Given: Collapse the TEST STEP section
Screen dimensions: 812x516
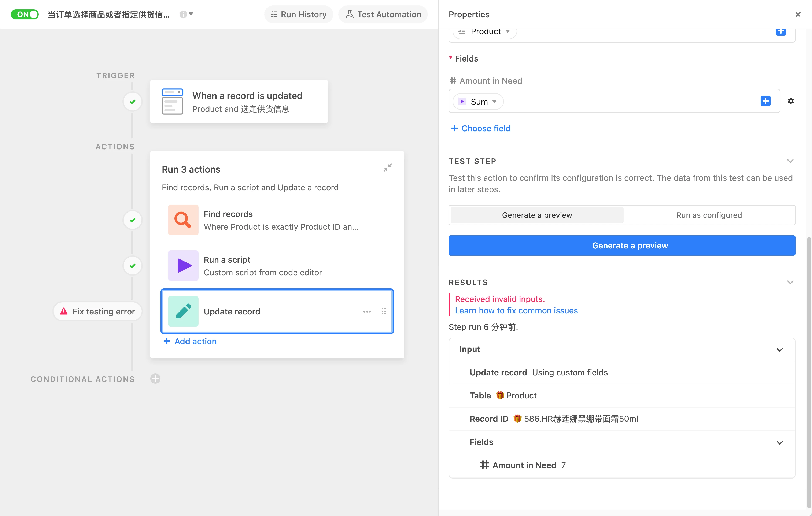Looking at the screenshot, I should click(790, 161).
